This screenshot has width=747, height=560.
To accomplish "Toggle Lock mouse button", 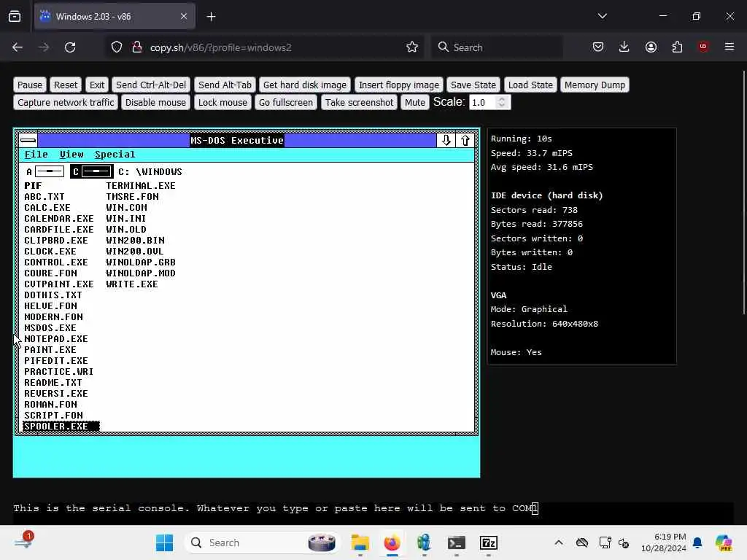I will [222, 102].
